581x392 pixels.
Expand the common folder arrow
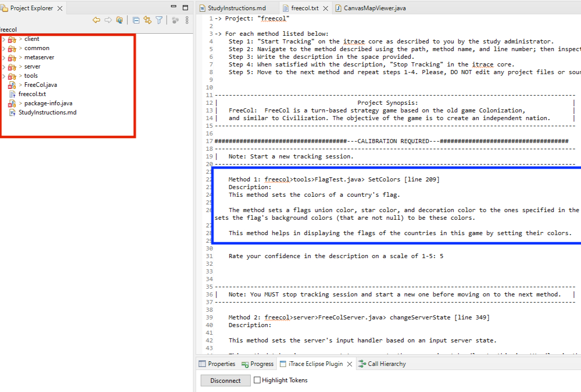point(4,49)
